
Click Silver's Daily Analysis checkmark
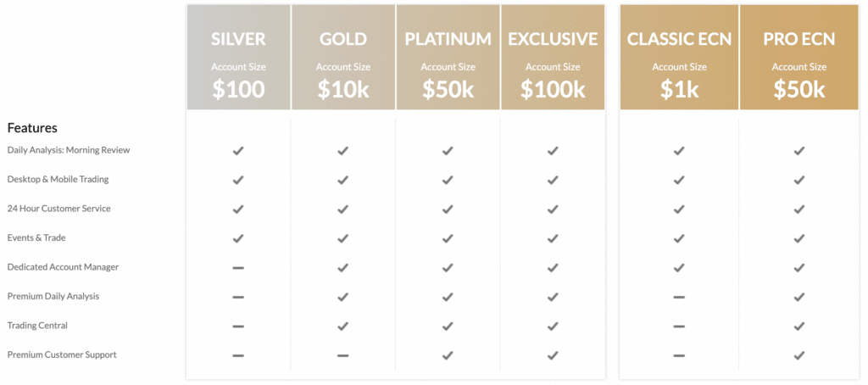238,151
